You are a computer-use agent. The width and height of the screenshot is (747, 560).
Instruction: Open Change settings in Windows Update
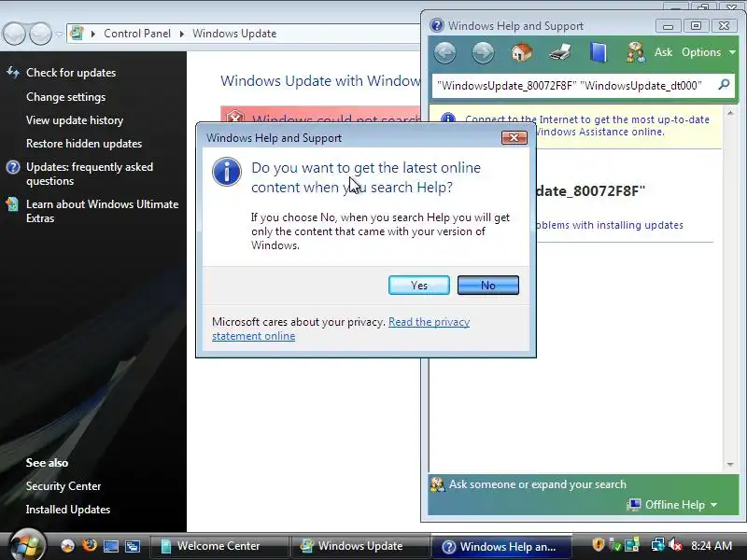(65, 97)
